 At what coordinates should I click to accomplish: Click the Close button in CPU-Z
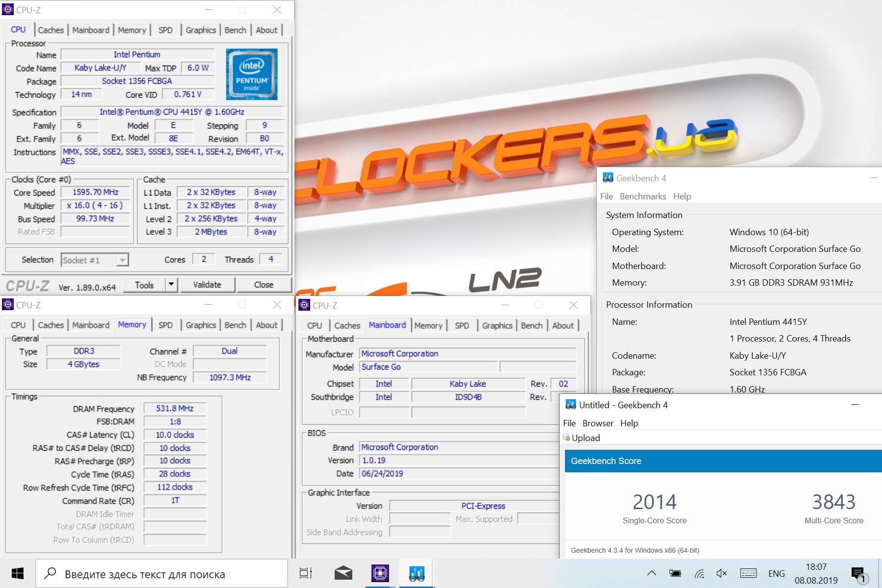tap(264, 285)
